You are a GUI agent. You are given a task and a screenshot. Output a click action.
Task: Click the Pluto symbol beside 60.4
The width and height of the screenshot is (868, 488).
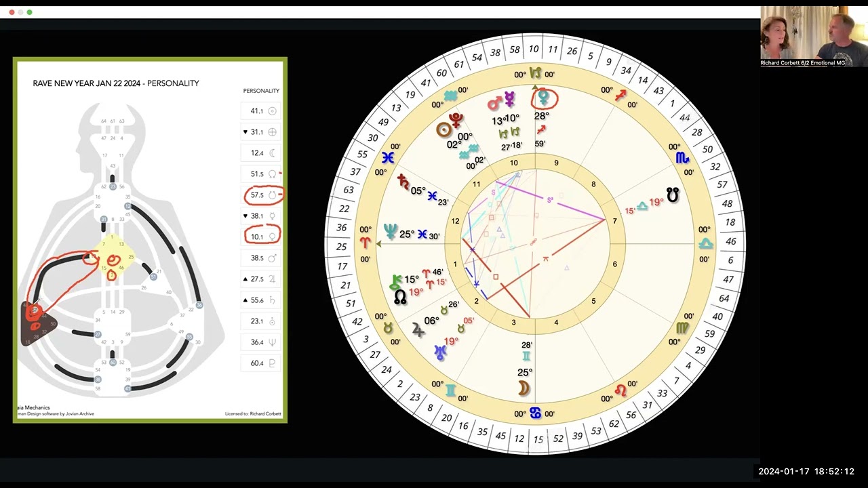coord(273,363)
